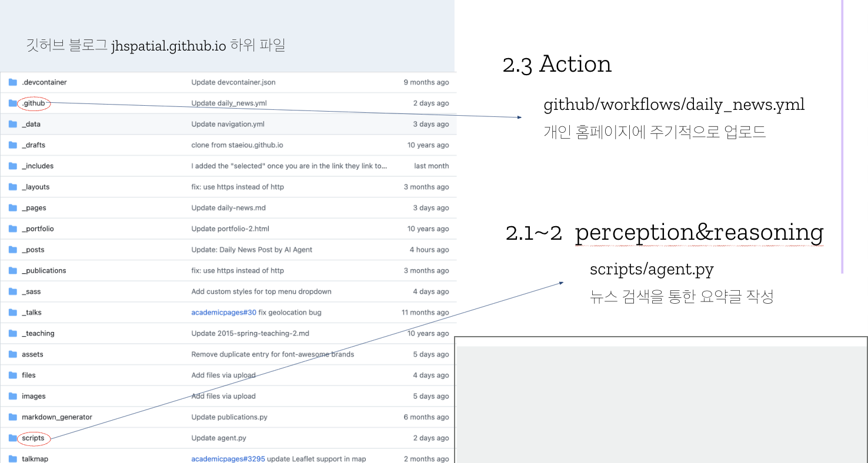Click the '4 hours ago' timestamp for _posts
This screenshot has width=868, height=463.
430,249
